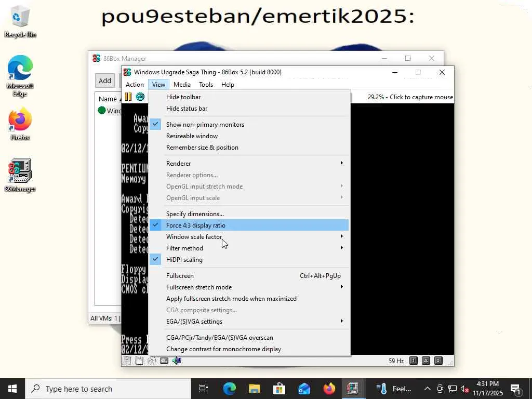Select 86Manager desktop shortcut
The image size is (532, 399).
(x=20, y=176)
